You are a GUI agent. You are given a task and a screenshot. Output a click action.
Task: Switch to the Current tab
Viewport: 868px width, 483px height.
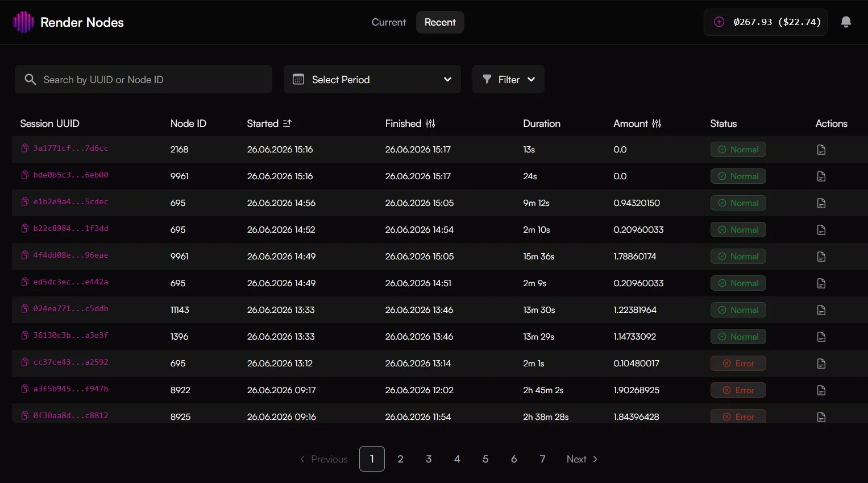click(x=389, y=22)
